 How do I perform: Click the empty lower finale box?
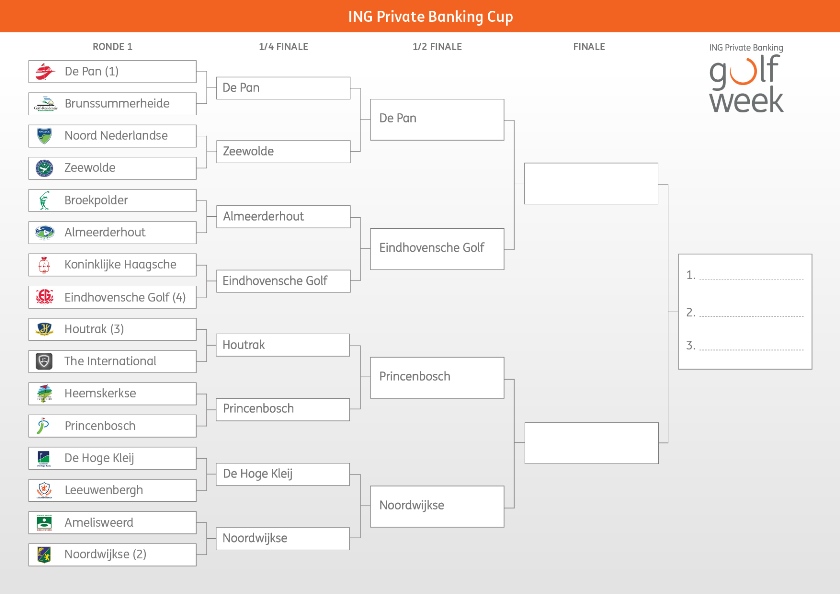point(590,443)
